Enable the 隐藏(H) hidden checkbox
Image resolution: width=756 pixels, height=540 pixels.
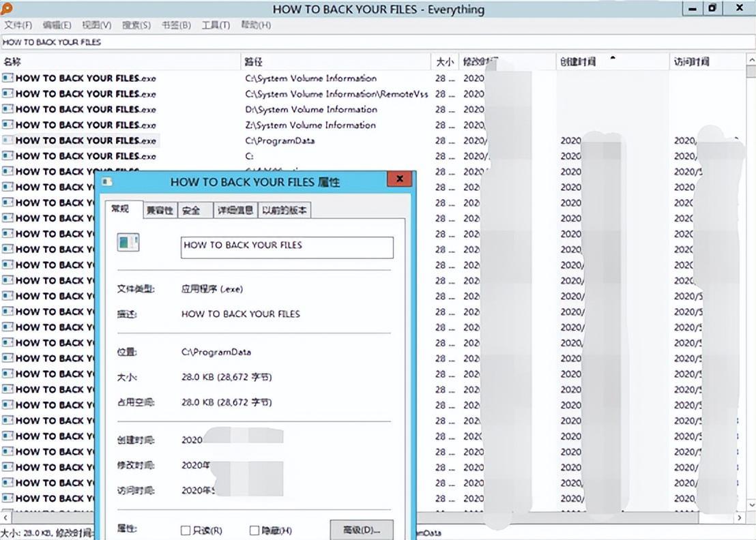pos(255,530)
